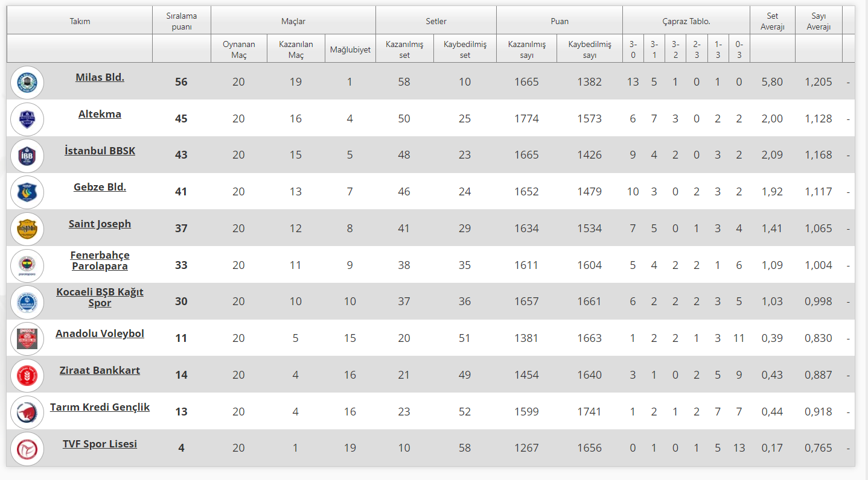Image resolution: width=868 pixels, height=480 pixels.
Task: Click the Set Averajı column header
Action: (x=772, y=21)
